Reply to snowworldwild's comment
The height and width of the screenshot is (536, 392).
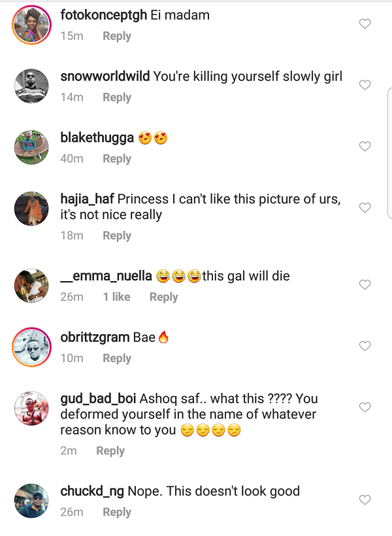point(117,97)
